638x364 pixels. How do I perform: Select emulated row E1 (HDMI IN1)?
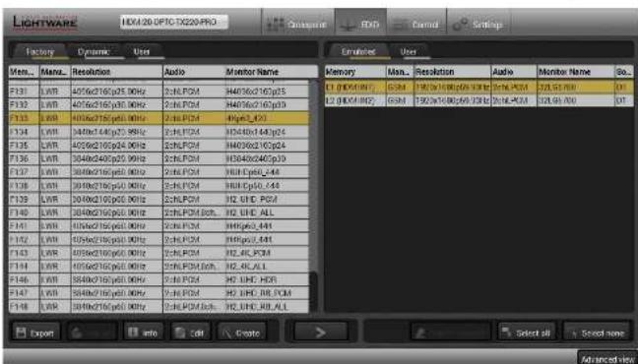coord(478,87)
